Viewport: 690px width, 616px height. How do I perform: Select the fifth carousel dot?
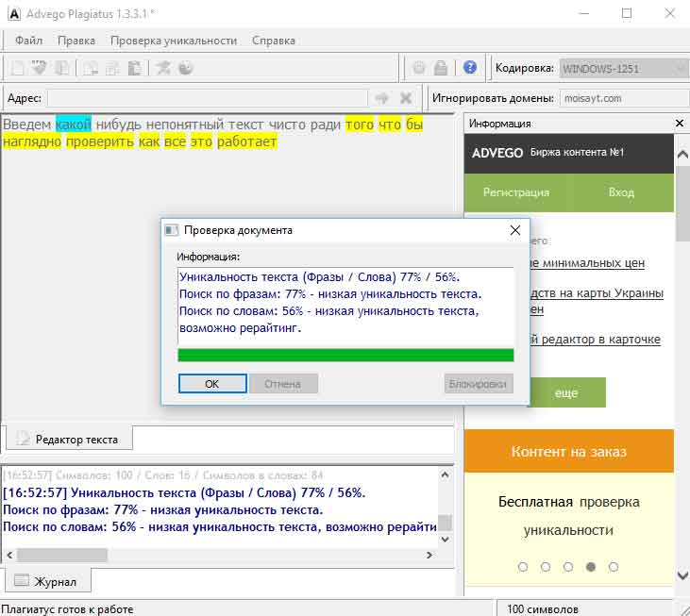pyautogui.click(x=614, y=567)
